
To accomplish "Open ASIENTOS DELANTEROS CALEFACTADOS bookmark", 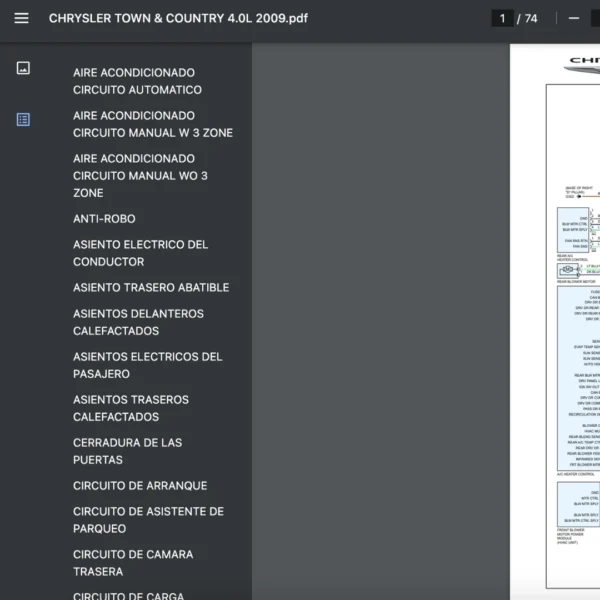I will [139, 322].
